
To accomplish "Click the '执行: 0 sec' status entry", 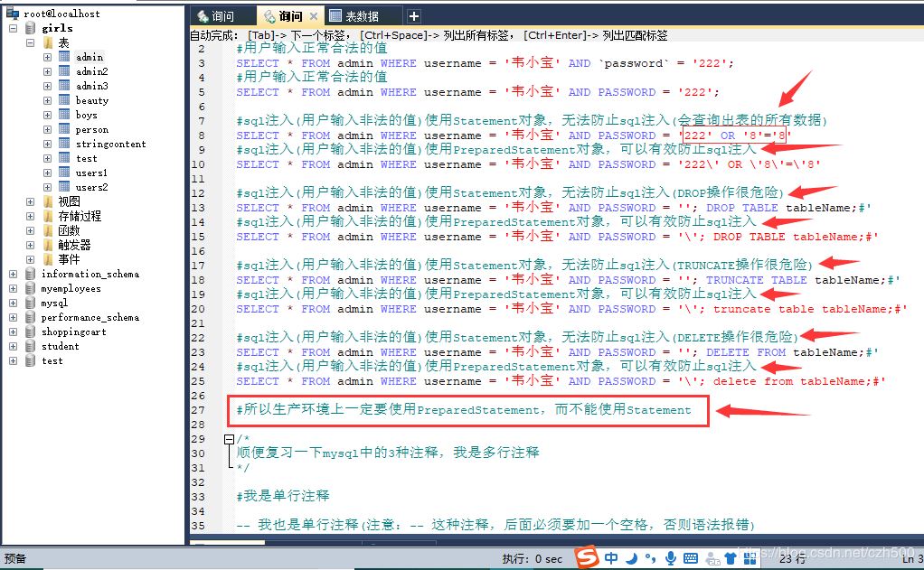I will (x=533, y=559).
